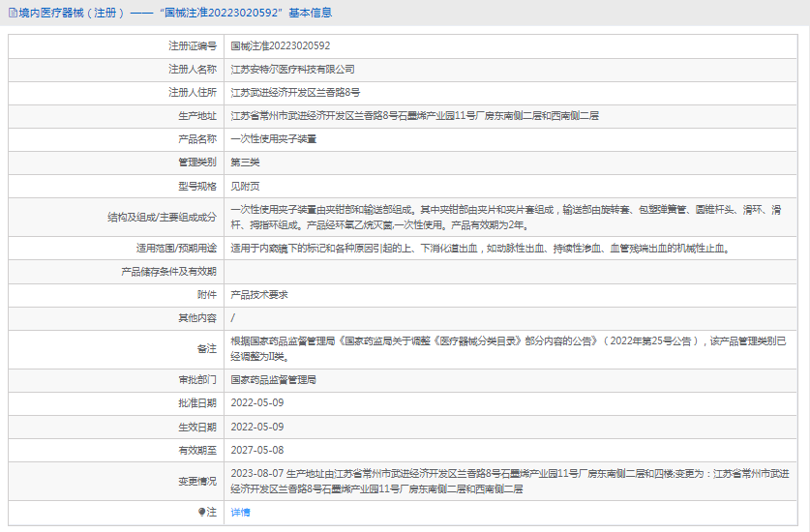Click the remark text mentioning 2022年第25号公告
Viewport: 810px width, 532px height.
(508, 348)
